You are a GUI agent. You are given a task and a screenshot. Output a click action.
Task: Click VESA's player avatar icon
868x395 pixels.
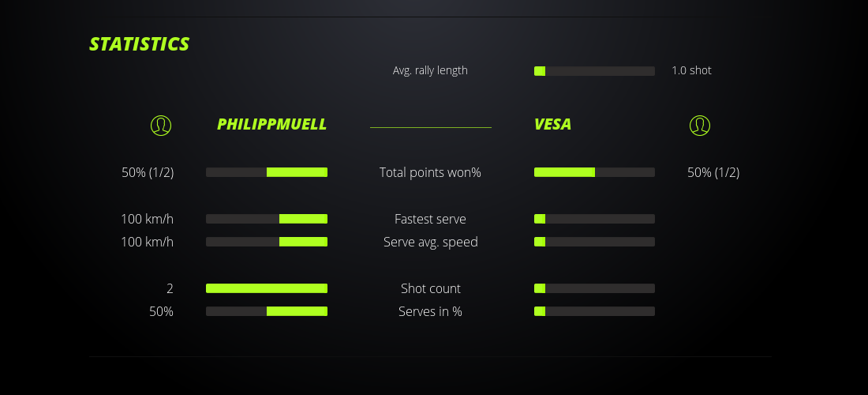(x=700, y=125)
